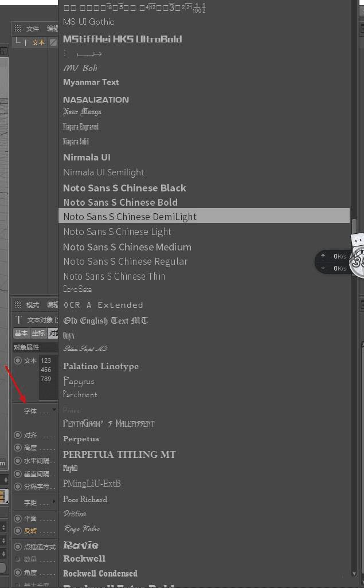Toggle the animation dot beside 对齐
The height and width of the screenshot is (588, 364).
click(x=18, y=435)
